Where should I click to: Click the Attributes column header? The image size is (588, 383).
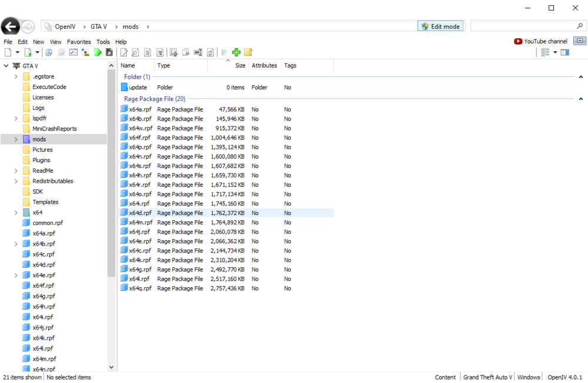tap(265, 66)
